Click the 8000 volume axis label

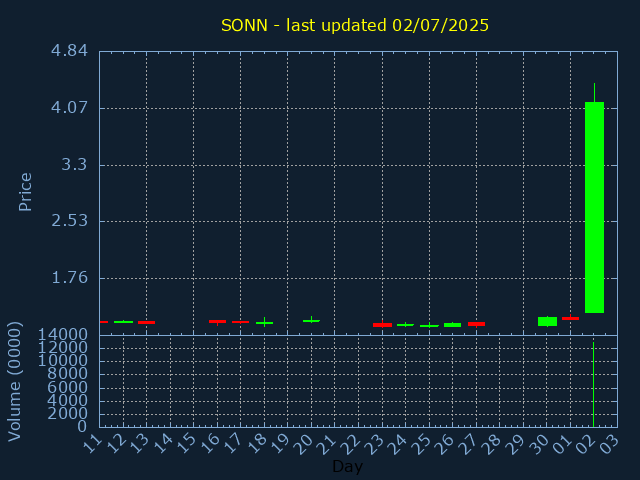68,374
